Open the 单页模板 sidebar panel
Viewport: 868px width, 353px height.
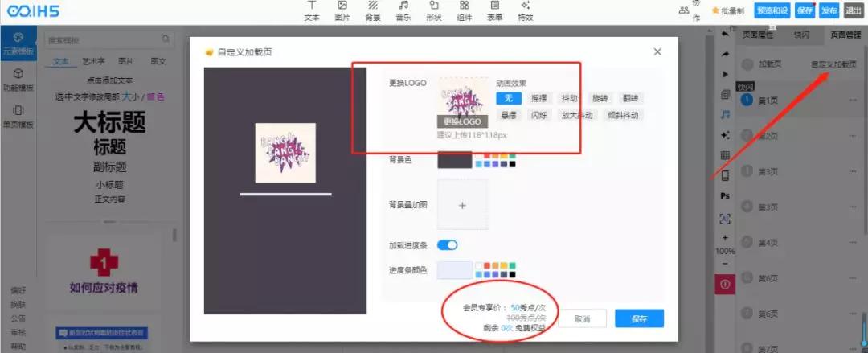[18, 117]
